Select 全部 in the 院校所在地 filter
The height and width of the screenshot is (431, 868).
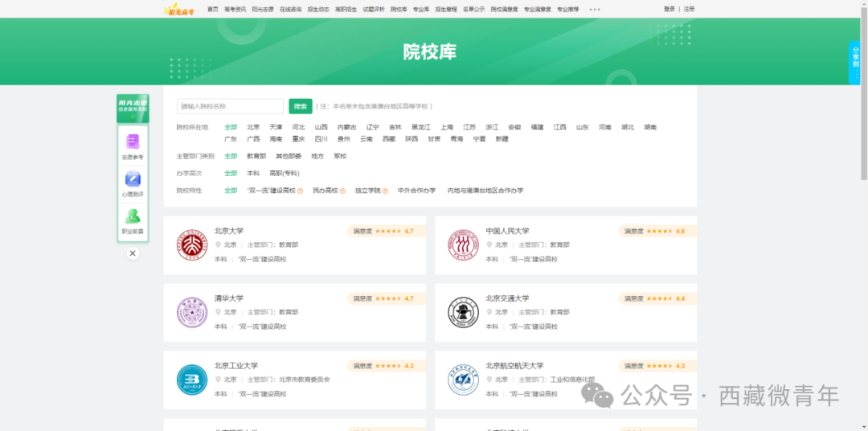coord(231,127)
